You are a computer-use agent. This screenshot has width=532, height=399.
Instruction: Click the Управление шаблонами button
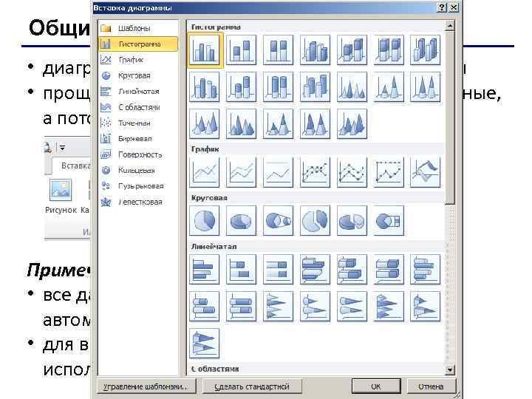[146, 386]
